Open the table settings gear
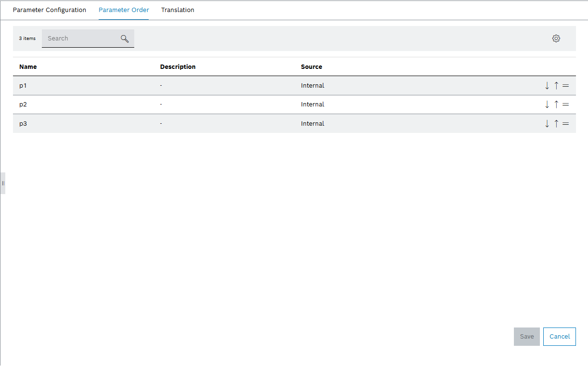The width and height of the screenshot is (588, 367). 556,38
